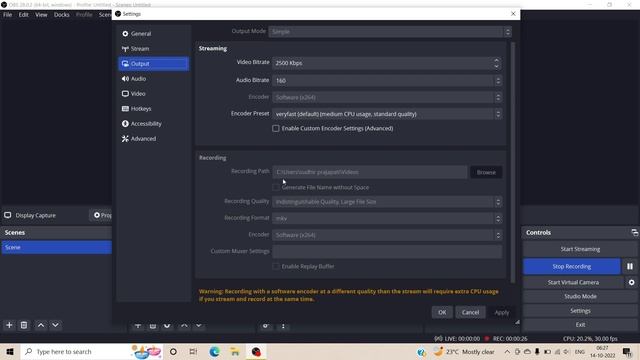Move scene down arrow icon
This screenshot has height=360, width=640.
coord(56,325)
